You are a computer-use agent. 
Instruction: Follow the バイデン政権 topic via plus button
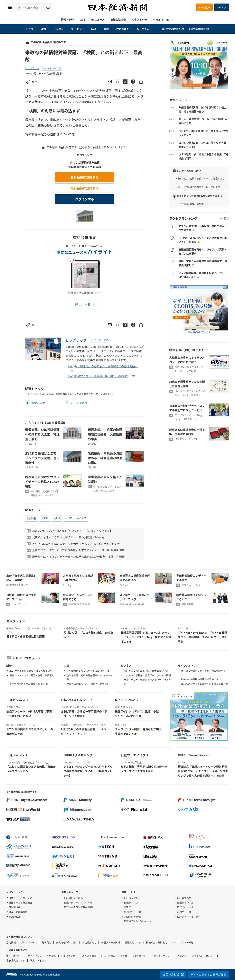pyautogui.click(x=67, y=403)
